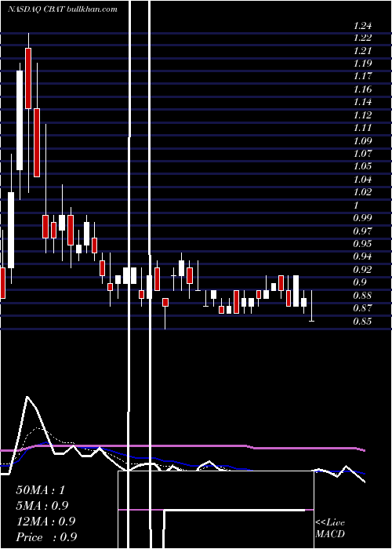The width and height of the screenshot is (392, 549).
Task: Click the 0.99 price axis label
Action: (x=362, y=218)
